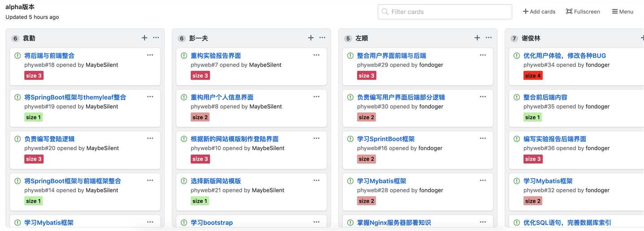
Task: Click open issue icon on 优化用户体验 card
Action: click(x=517, y=56)
